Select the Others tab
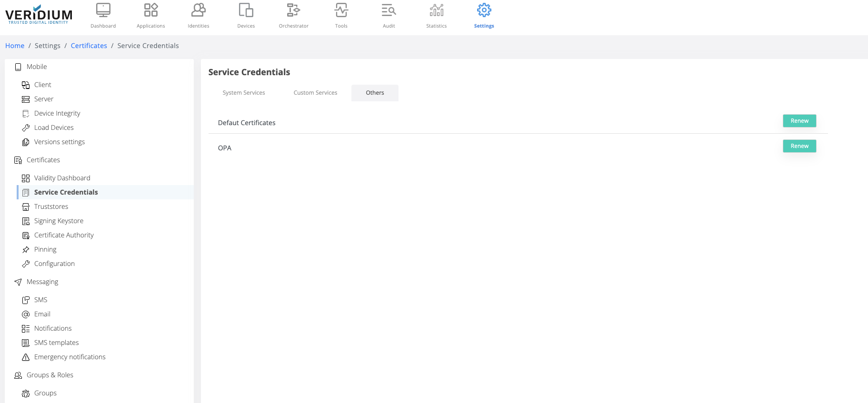 click(375, 93)
